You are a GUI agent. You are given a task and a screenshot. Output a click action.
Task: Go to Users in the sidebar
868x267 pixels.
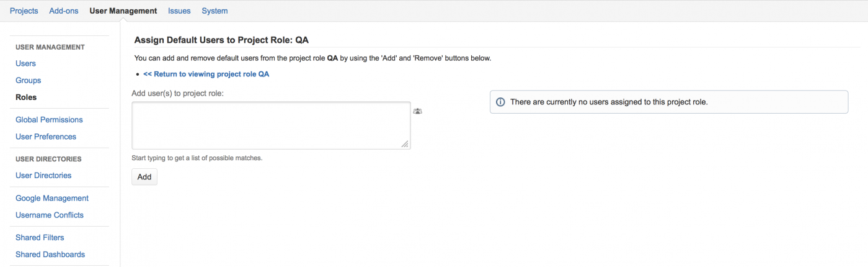(25, 63)
